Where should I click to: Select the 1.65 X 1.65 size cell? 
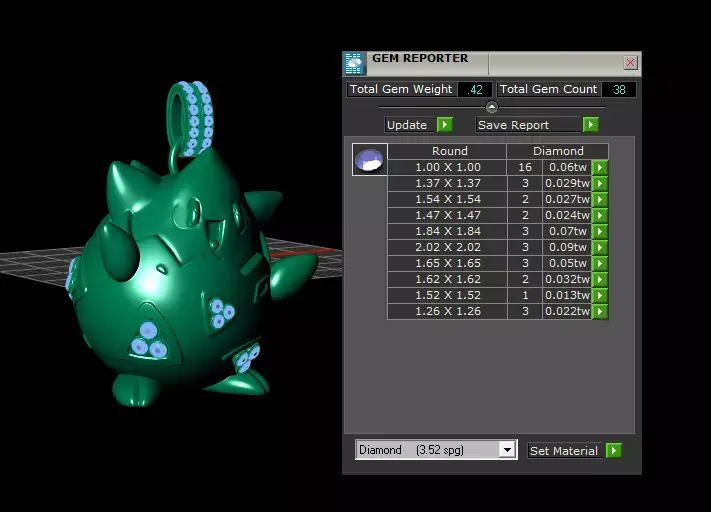click(447, 263)
